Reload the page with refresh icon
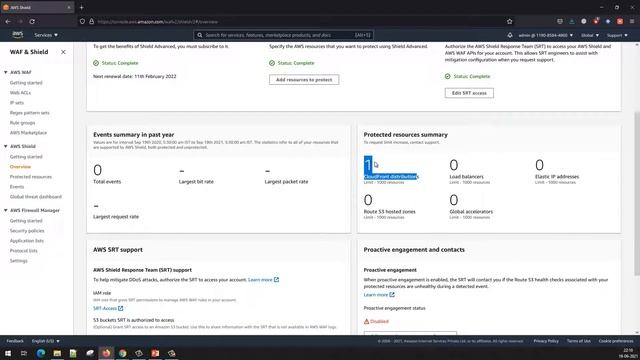Viewport: 640px width, 360px height. 32,21
